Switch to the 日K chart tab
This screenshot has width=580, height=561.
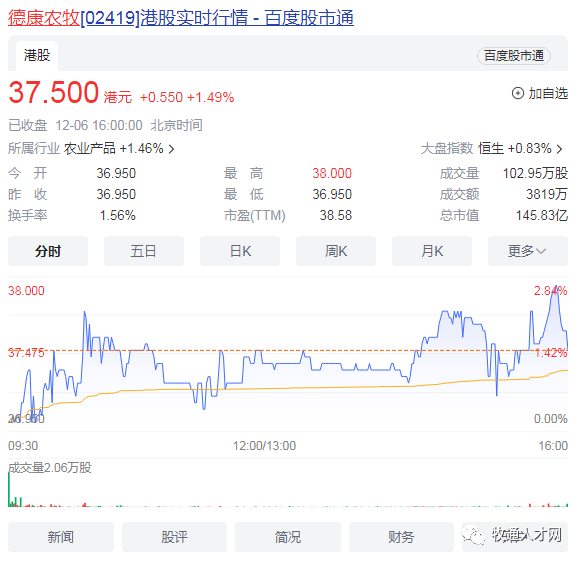click(240, 251)
